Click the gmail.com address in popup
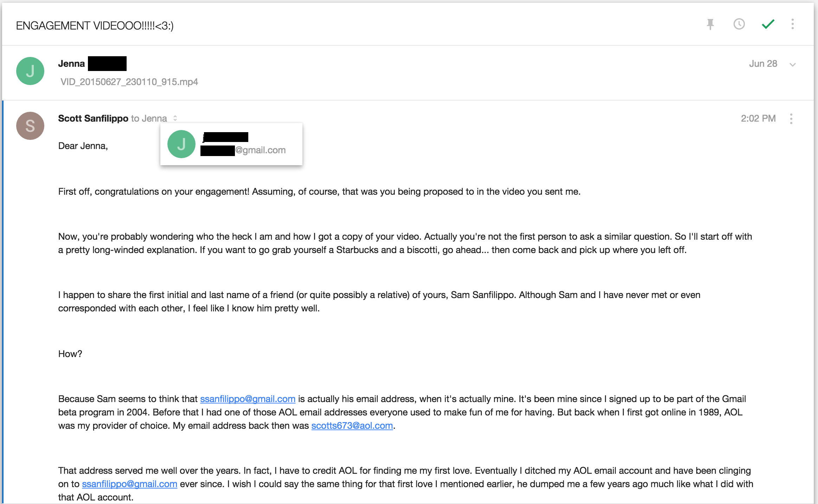Image resolution: width=818 pixels, height=504 pixels. 243,150
